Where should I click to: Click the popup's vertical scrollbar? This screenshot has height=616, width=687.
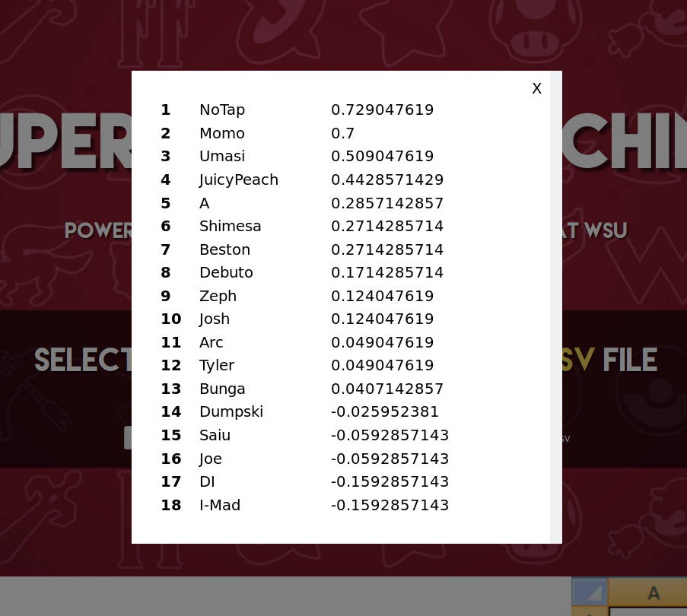coord(556,307)
